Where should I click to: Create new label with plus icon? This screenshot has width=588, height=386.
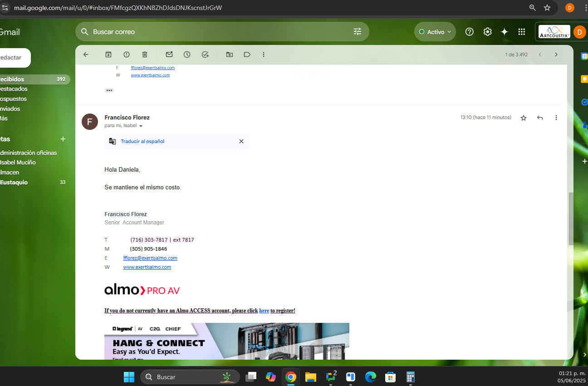pos(63,139)
